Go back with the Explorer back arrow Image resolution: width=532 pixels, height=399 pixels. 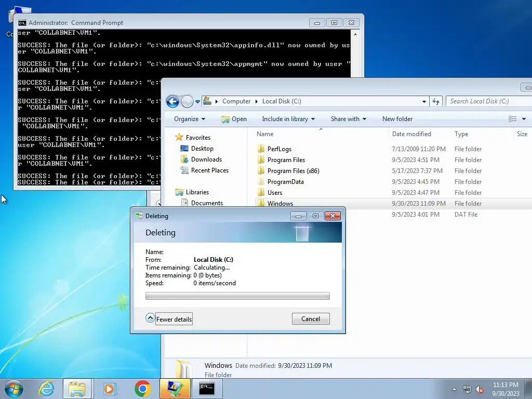172,101
